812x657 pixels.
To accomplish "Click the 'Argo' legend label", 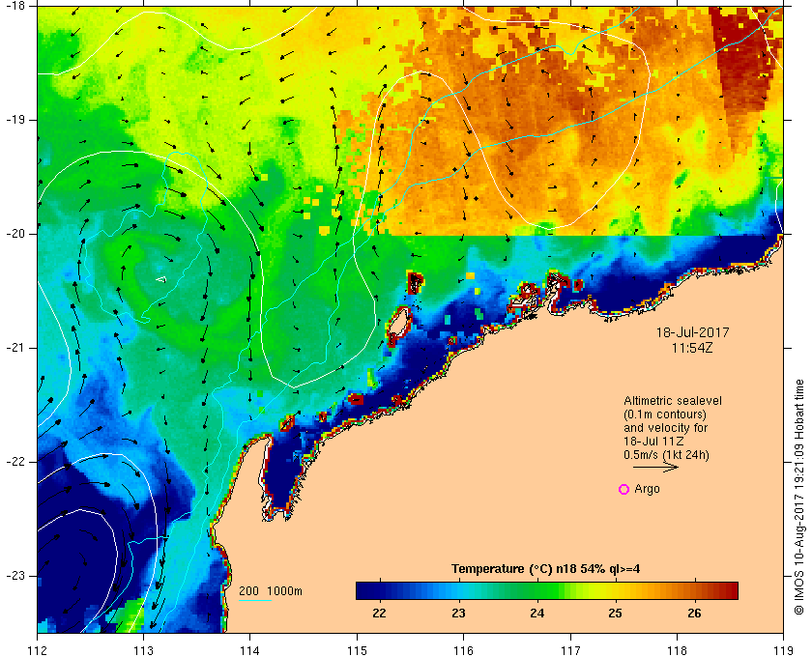I will [x=648, y=489].
